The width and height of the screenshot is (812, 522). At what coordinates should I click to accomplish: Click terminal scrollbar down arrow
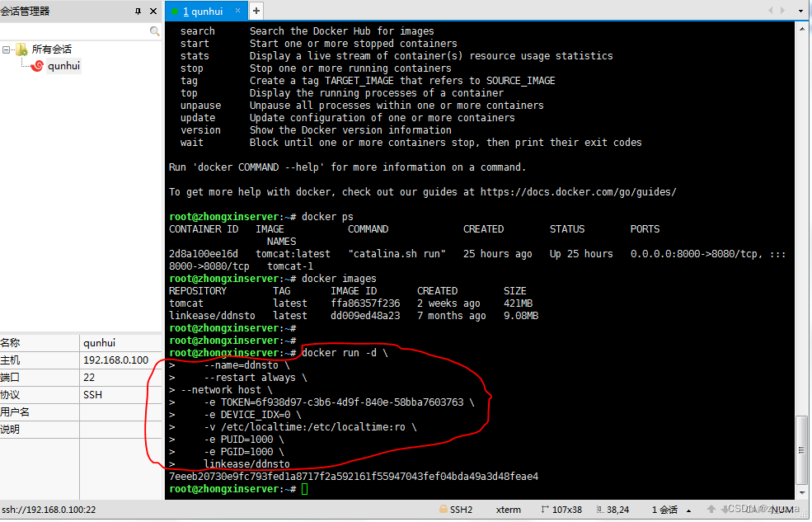(803, 493)
